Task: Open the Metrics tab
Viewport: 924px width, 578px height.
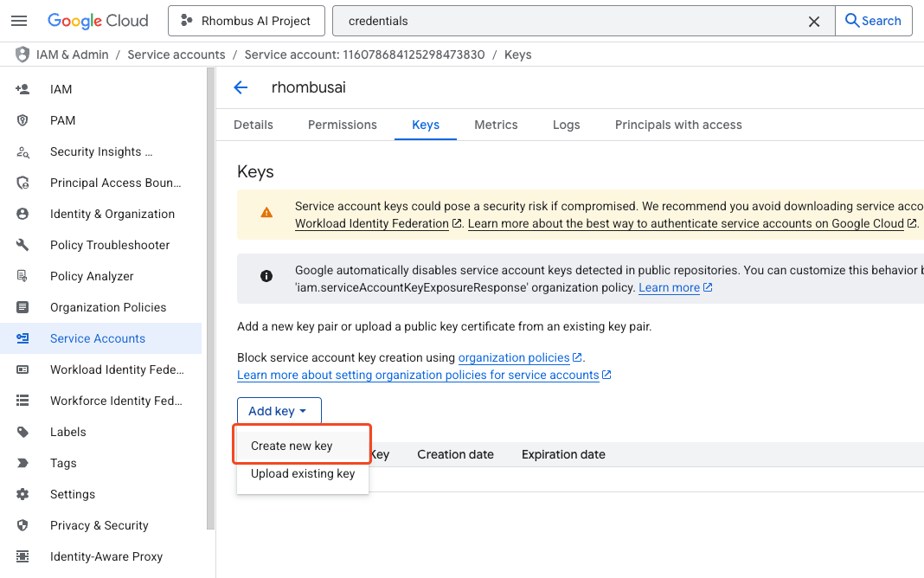Action: pyautogui.click(x=496, y=125)
